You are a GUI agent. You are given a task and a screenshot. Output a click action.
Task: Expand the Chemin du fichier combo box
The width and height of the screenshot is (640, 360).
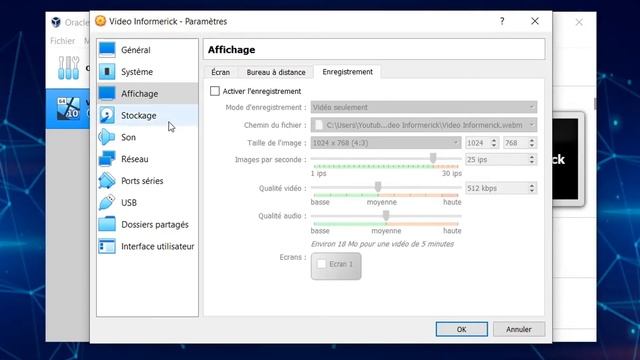(424, 125)
